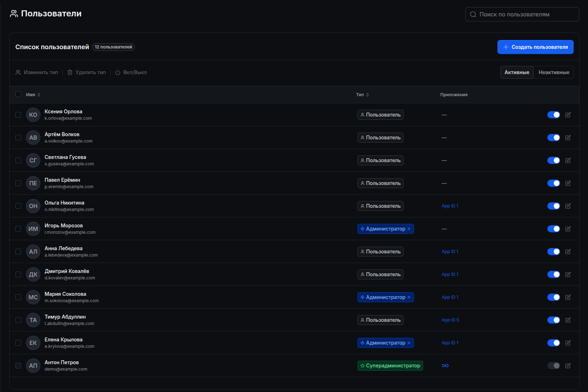Enable toggle for Антон Петров

click(x=554, y=366)
